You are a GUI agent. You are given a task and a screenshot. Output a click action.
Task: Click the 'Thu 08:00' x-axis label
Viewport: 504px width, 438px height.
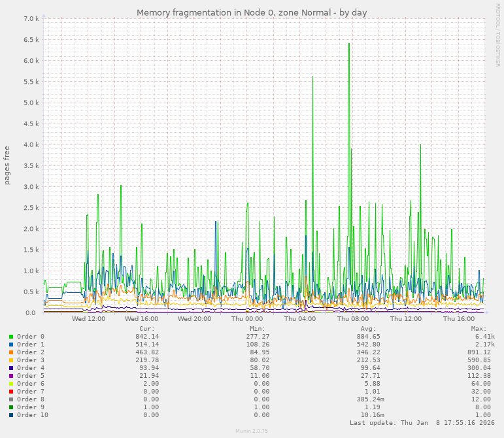(x=353, y=319)
